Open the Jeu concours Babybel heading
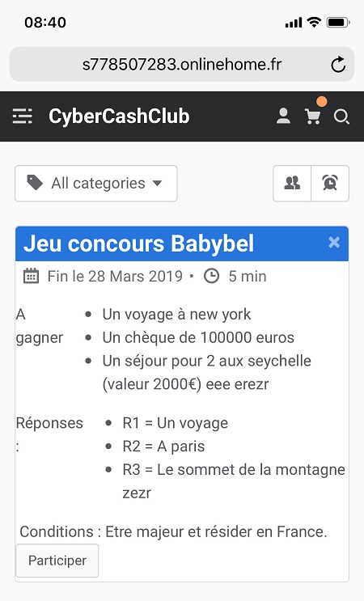This screenshot has width=364, height=601. point(138,243)
